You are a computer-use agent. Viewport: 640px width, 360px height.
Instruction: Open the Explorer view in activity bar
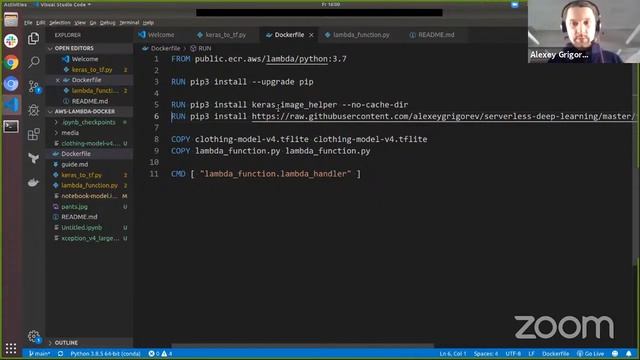(33, 38)
